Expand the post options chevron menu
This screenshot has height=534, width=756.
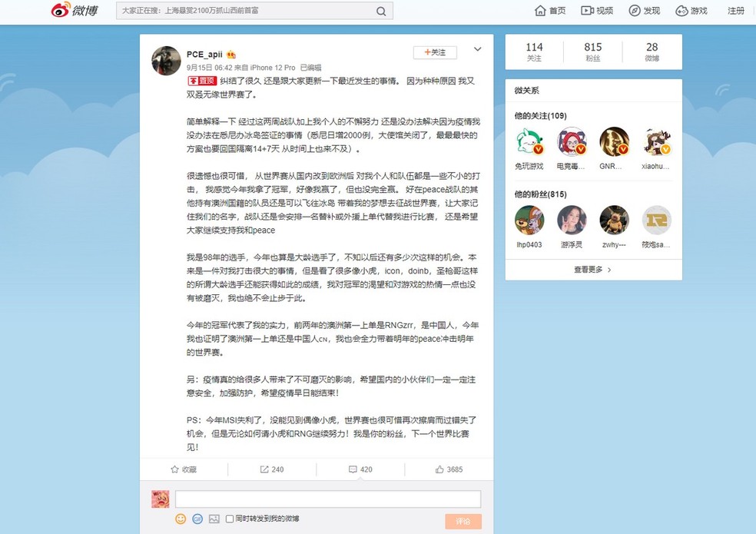point(477,50)
